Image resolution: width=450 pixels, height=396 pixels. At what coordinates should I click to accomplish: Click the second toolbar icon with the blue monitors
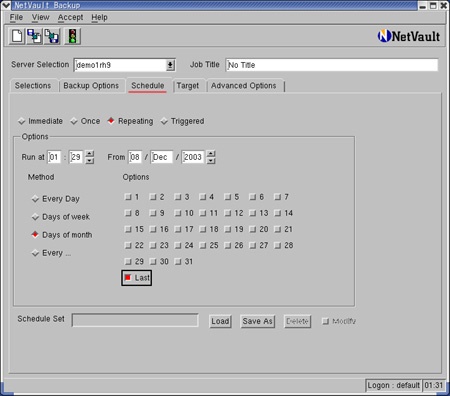[34, 36]
